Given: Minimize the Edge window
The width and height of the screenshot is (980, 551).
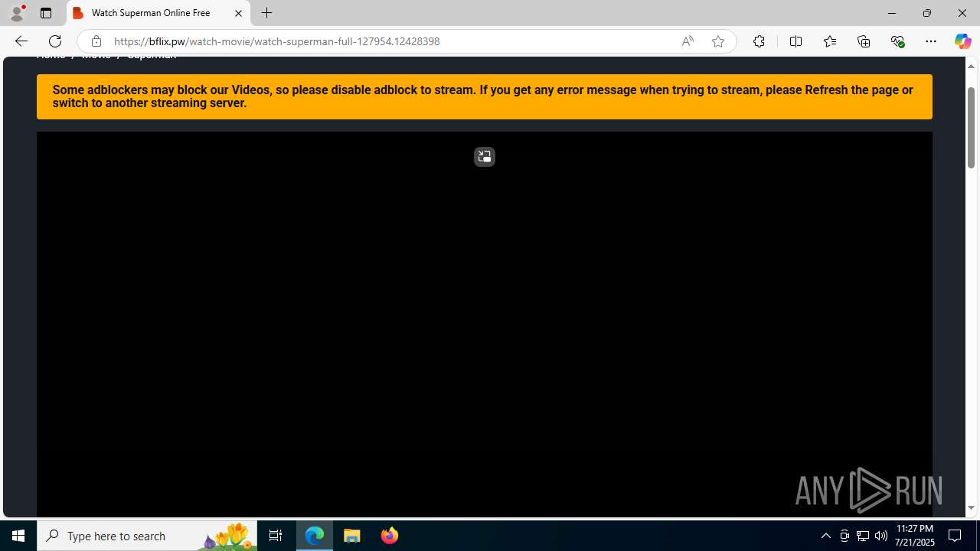Looking at the screenshot, I should tap(892, 13).
